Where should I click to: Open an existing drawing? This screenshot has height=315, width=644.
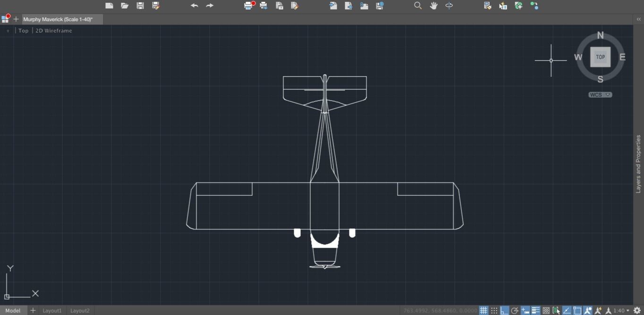tap(125, 6)
